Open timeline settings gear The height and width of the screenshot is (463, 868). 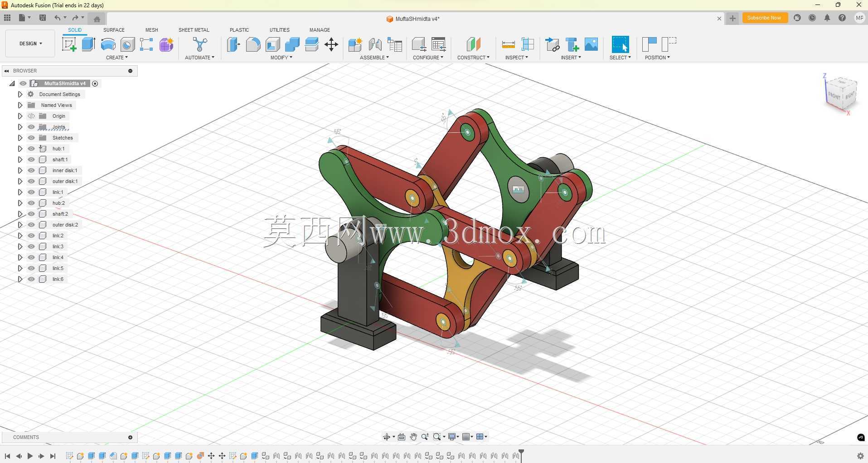pos(860,456)
